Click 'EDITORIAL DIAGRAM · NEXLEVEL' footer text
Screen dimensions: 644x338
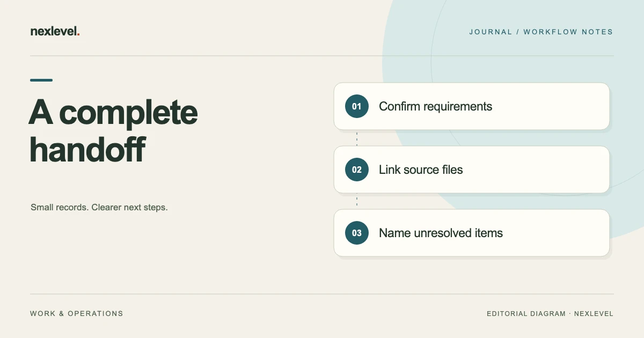(550, 313)
